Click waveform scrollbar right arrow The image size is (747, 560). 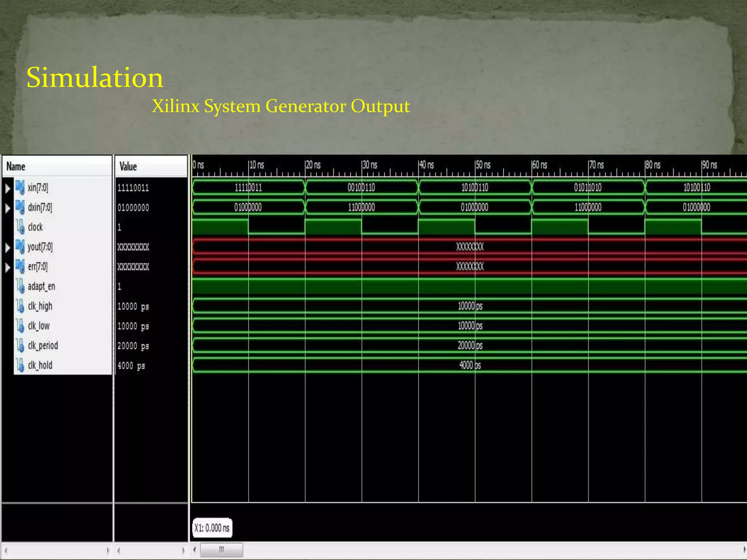(744, 550)
